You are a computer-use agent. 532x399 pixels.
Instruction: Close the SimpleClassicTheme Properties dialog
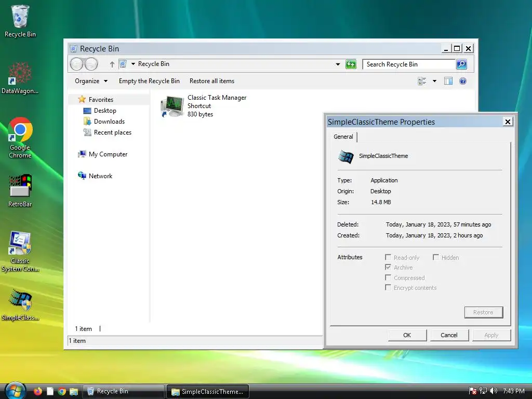[x=508, y=122]
